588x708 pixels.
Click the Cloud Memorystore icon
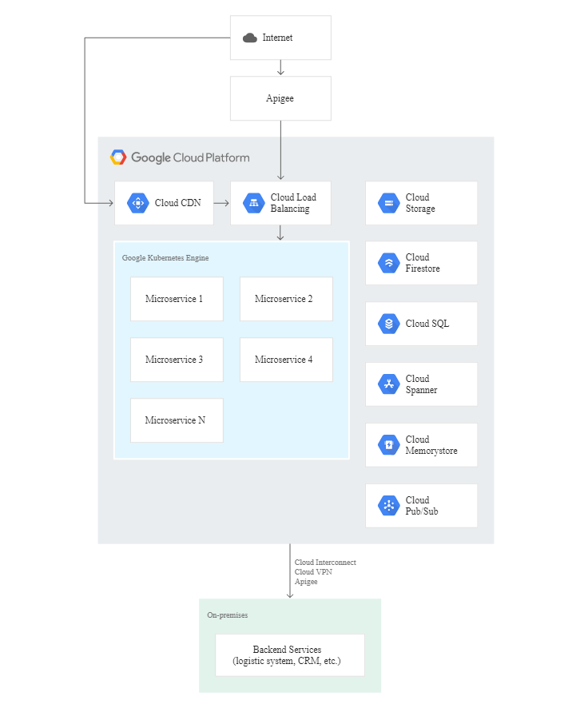click(x=389, y=445)
